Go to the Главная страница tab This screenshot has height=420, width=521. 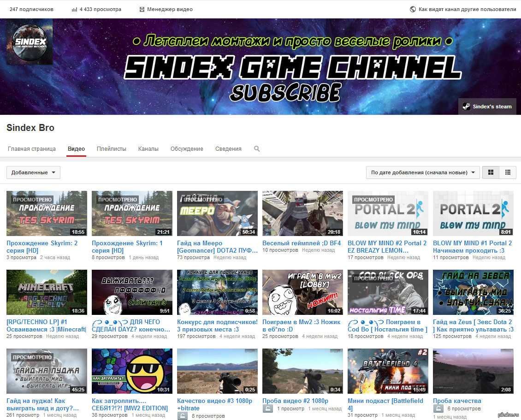(32, 149)
